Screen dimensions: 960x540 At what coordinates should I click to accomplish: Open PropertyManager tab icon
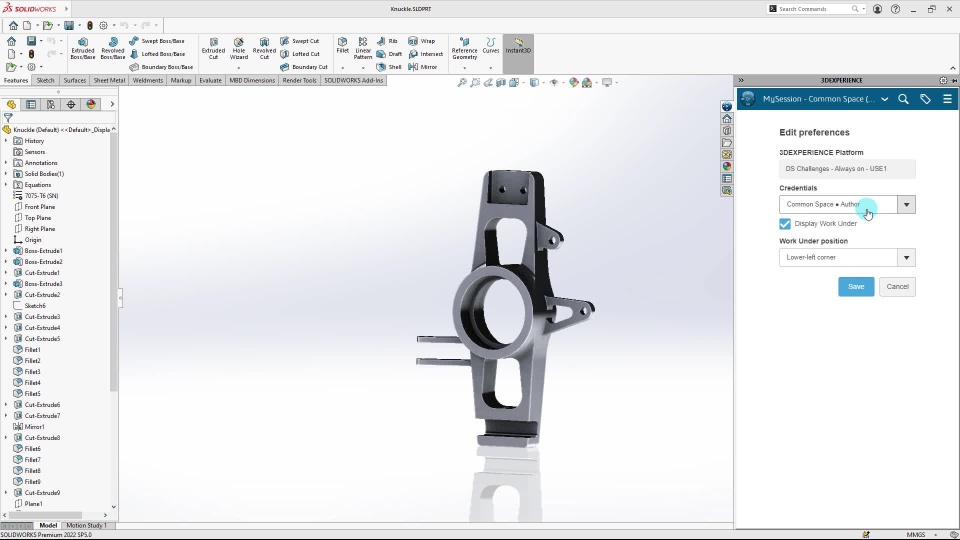[31, 105]
